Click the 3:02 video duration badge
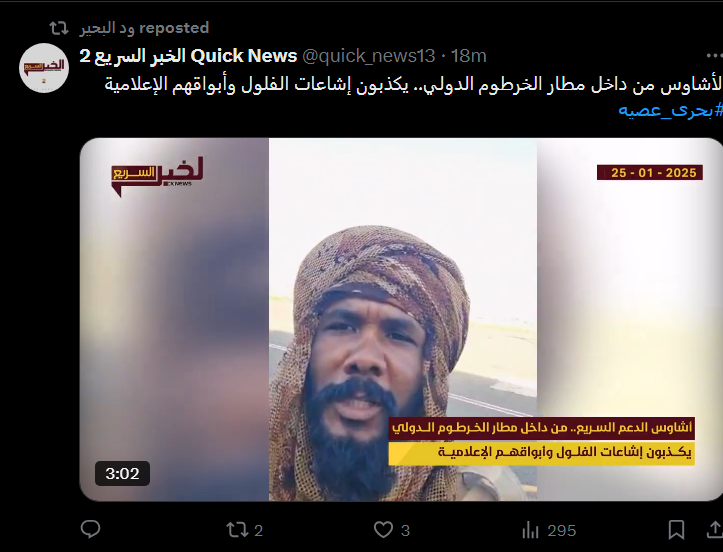The image size is (723, 552). tap(122, 473)
